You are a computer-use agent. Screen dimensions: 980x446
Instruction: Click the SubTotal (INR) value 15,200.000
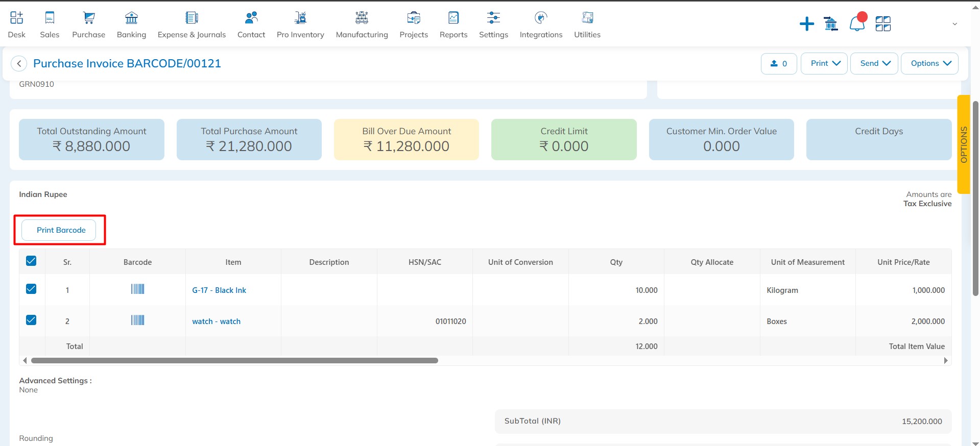click(922, 422)
